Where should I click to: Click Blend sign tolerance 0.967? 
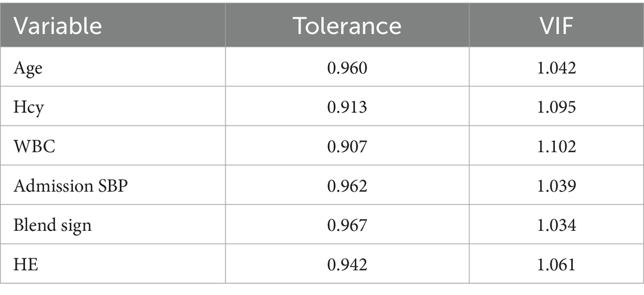(x=347, y=224)
